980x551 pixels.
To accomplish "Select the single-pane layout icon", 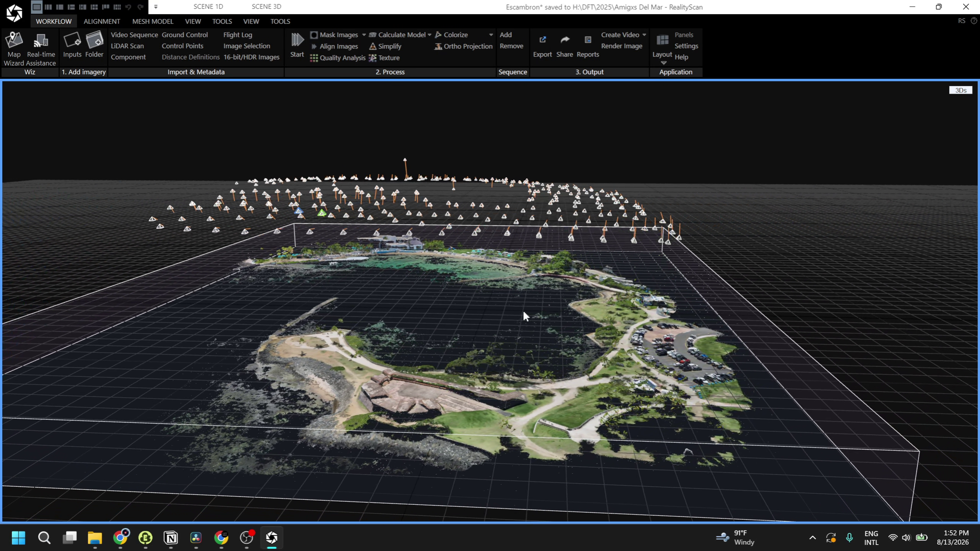I will 36,7.
